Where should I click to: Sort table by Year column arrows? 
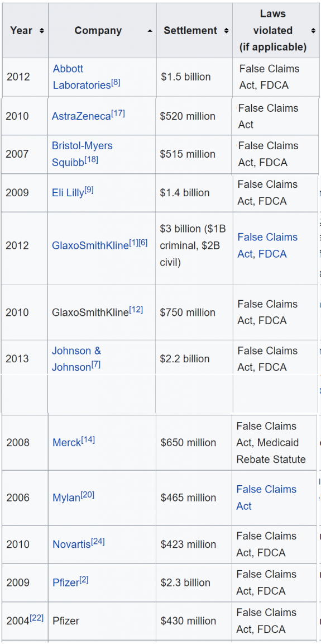click(41, 31)
